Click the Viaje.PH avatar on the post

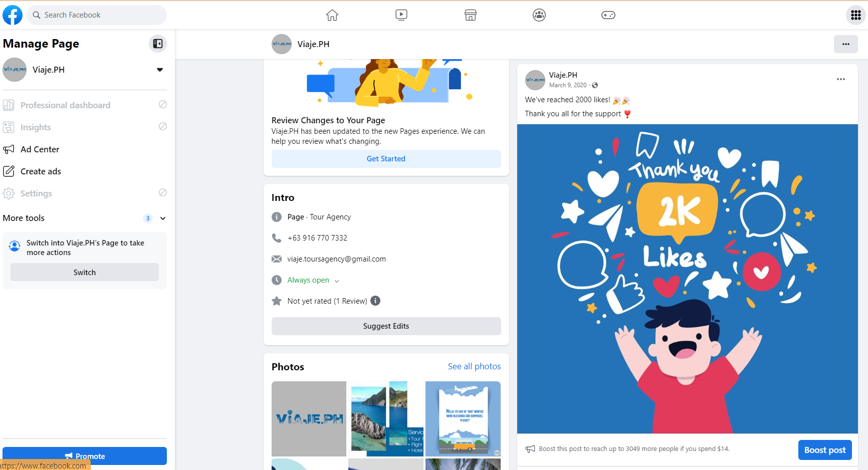[535, 80]
